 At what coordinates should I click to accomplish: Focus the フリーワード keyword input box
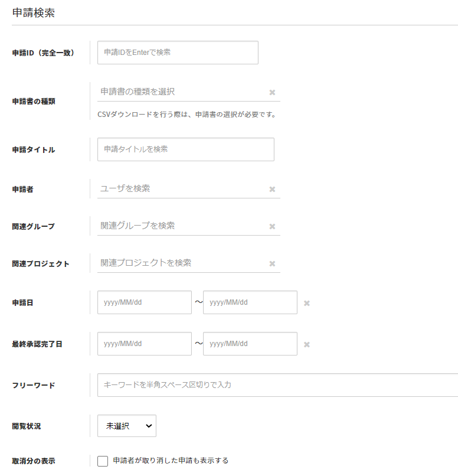pyautogui.click(x=277, y=385)
